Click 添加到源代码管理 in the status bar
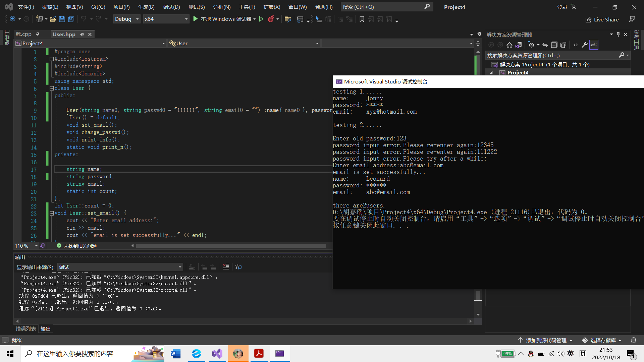The width and height of the screenshot is (644, 362). tap(546, 340)
